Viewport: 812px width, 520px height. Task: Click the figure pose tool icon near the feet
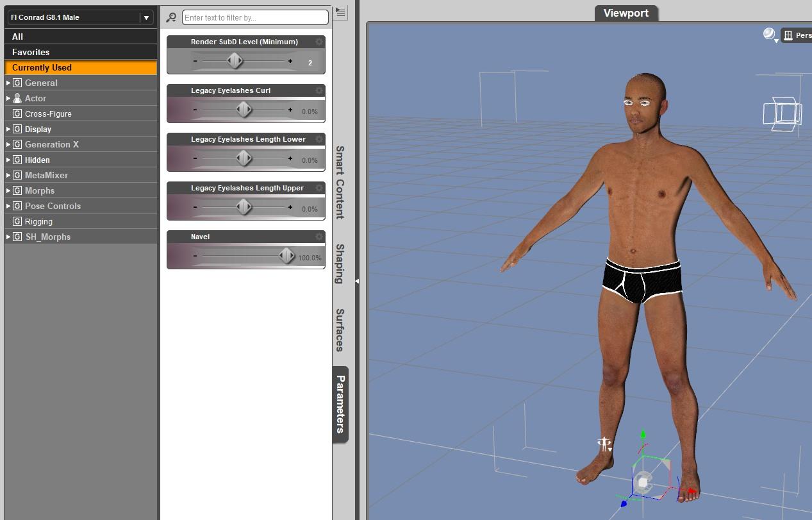pos(604,443)
